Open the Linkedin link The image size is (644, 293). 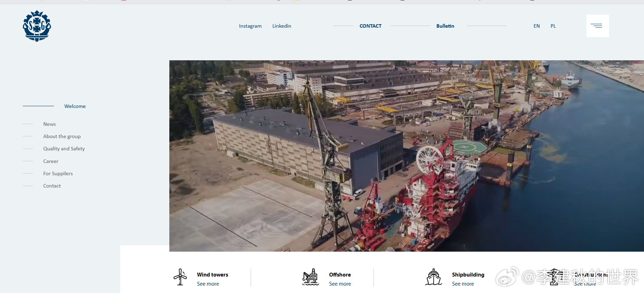tap(282, 26)
